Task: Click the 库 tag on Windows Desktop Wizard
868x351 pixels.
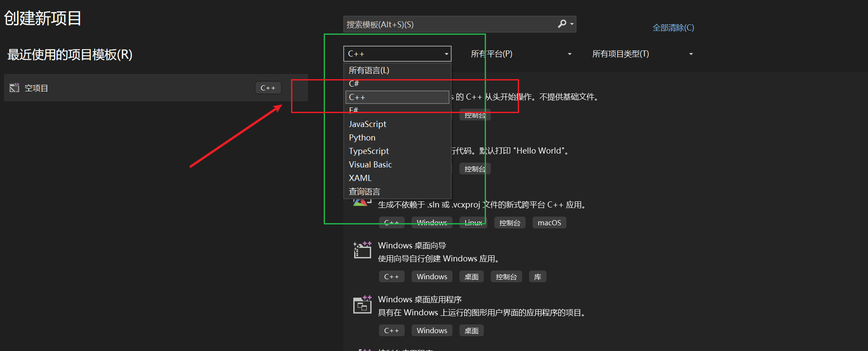Action: point(538,277)
